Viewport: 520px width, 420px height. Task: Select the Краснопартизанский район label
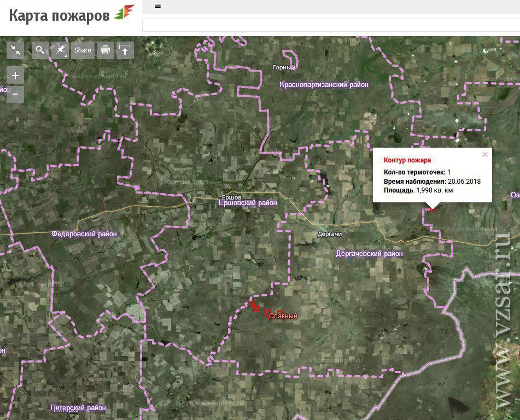(x=324, y=85)
